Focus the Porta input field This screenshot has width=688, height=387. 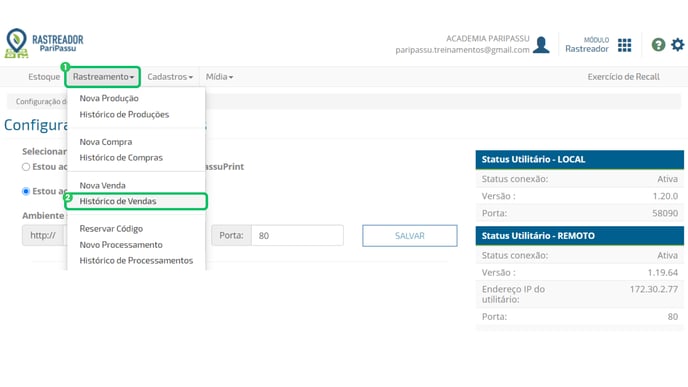tap(297, 236)
